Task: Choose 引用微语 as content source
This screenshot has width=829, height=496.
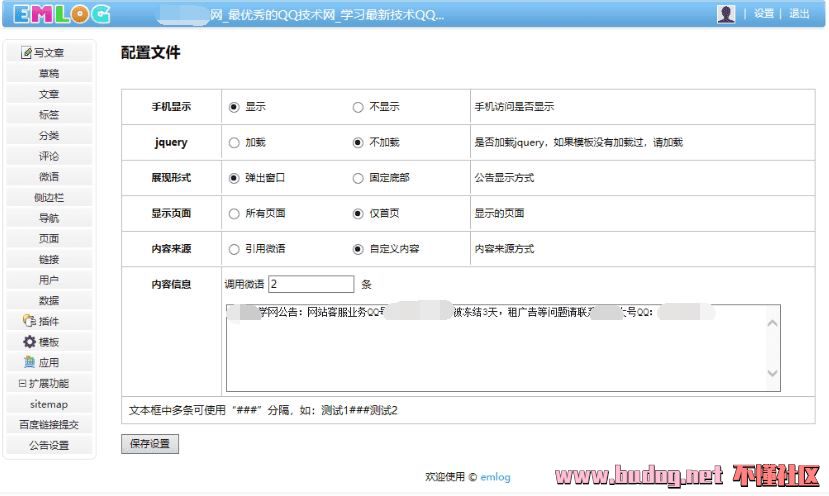Action: click(234, 249)
